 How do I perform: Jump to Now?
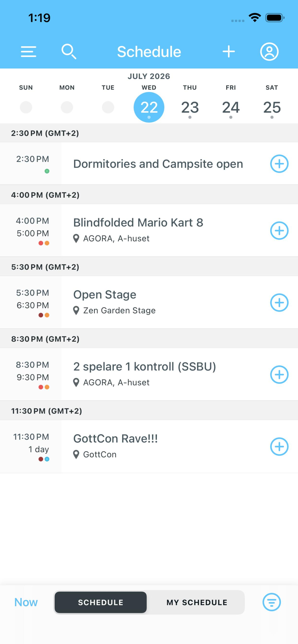[x=26, y=602]
